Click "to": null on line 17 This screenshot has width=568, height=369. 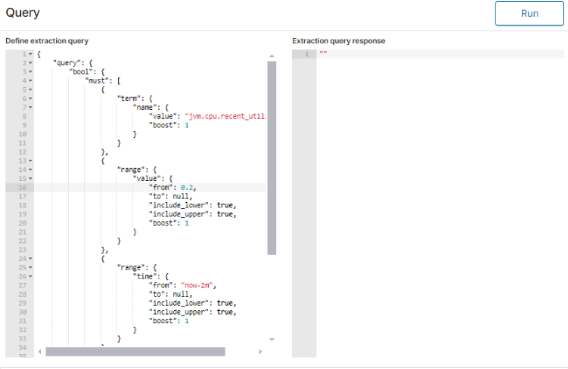coord(170,196)
